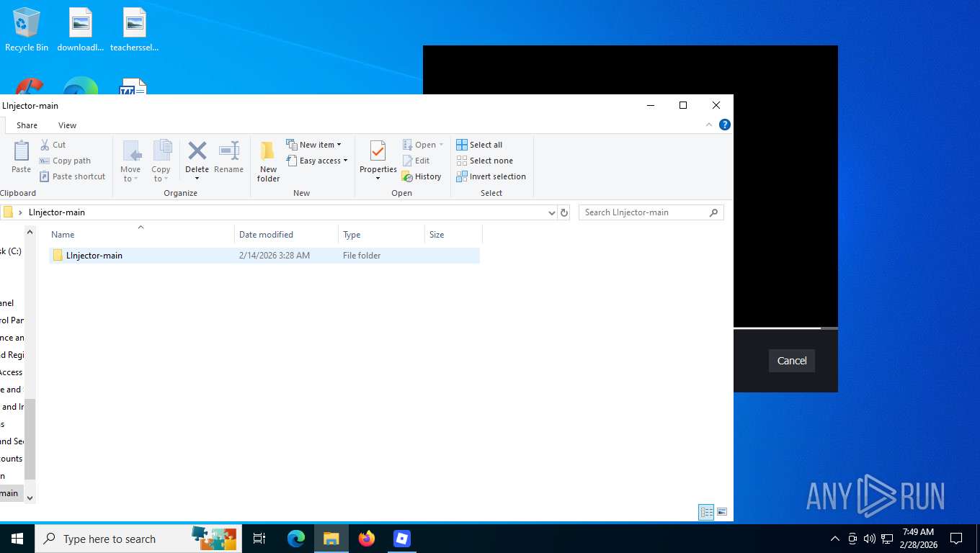Open Recycle Bin desktop icon
Viewport: 980px width, 553px height.
(x=27, y=30)
